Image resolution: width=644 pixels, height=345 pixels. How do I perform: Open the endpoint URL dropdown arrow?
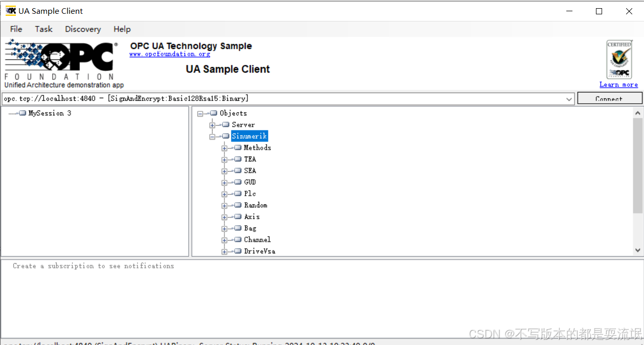coord(569,99)
